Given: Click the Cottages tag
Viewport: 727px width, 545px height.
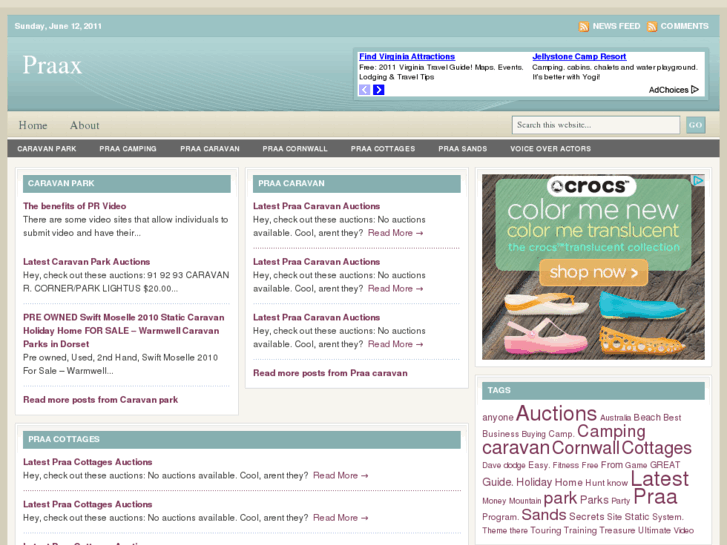Looking at the screenshot, I should coord(657,448).
